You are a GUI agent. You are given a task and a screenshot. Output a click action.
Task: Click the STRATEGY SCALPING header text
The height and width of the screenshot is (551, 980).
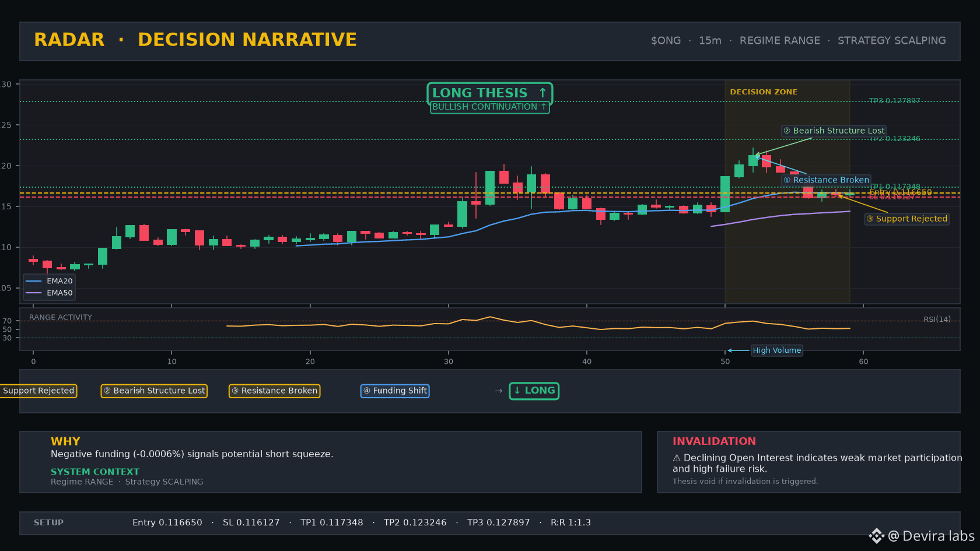pos(891,41)
